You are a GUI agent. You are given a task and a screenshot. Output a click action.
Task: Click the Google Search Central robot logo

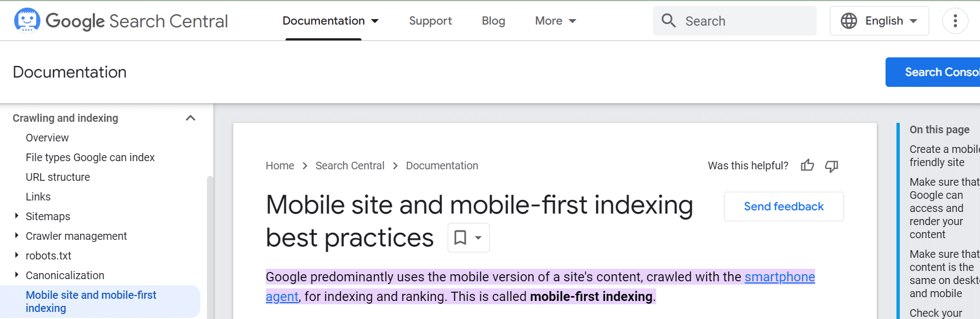point(27,21)
